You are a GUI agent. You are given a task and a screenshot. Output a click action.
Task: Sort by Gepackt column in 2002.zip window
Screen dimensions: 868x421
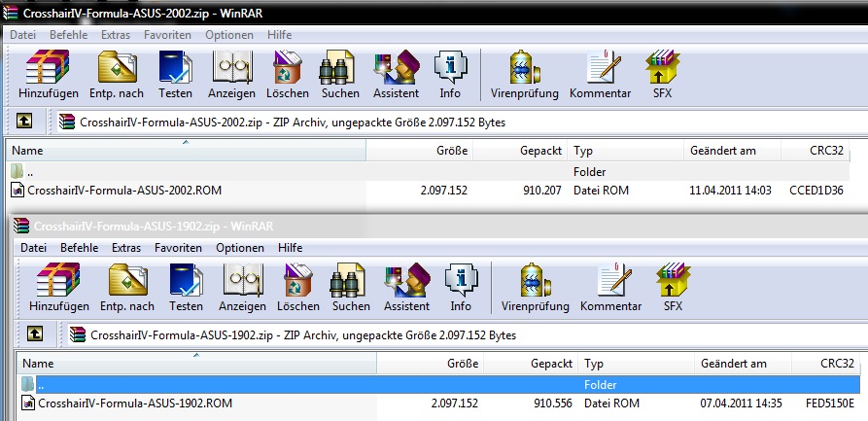coord(520,150)
